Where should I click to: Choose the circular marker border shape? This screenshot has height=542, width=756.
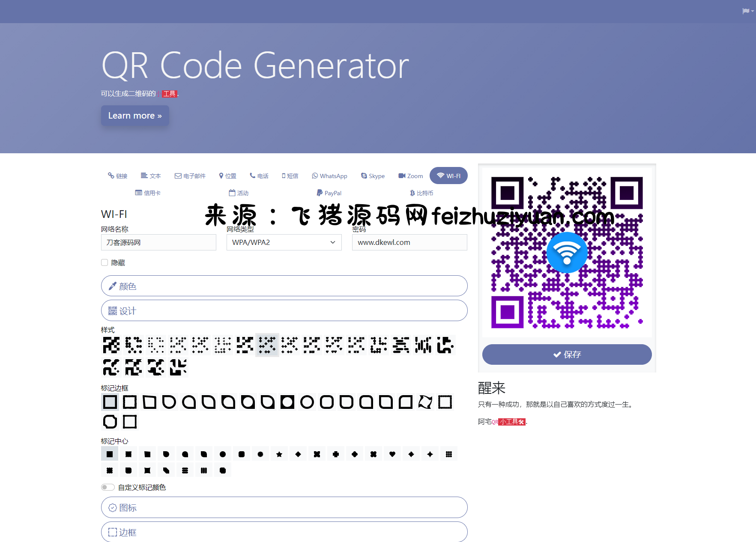(307, 402)
